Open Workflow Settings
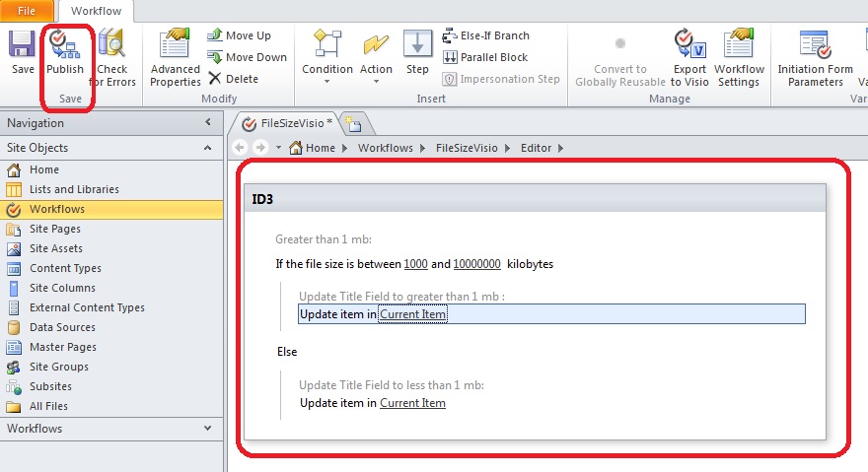The image size is (868, 472). click(x=739, y=57)
